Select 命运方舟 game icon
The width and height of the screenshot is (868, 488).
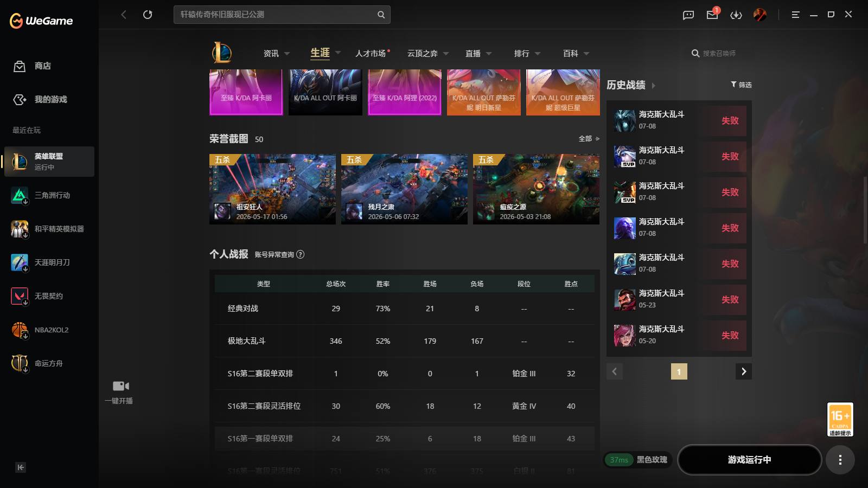[x=20, y=363]
